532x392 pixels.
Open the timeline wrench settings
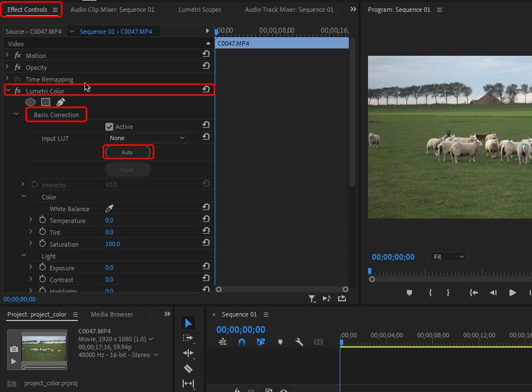(299, 342)
